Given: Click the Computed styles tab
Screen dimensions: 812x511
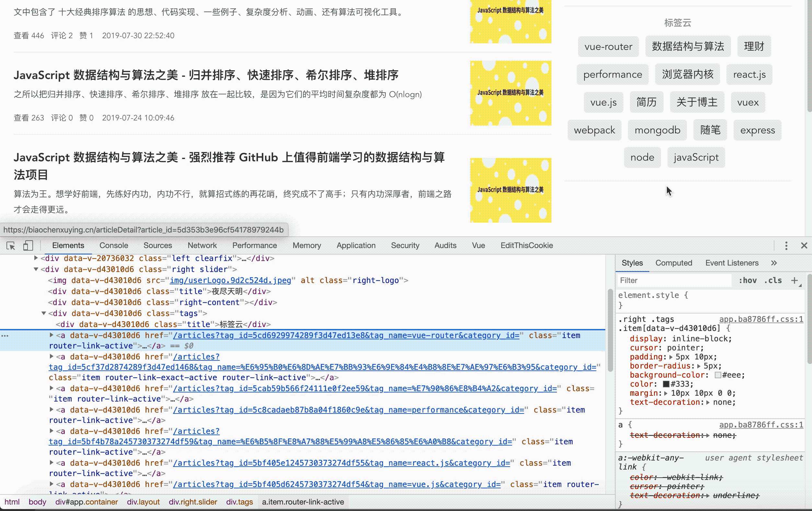Looking at the screenshot, I should click(673, 263).
